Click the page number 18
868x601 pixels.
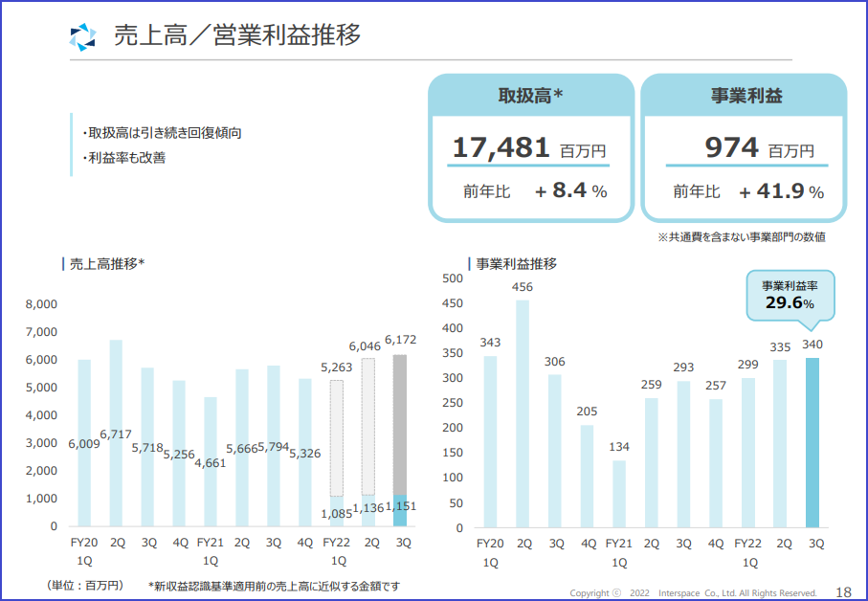pos(843,592)
